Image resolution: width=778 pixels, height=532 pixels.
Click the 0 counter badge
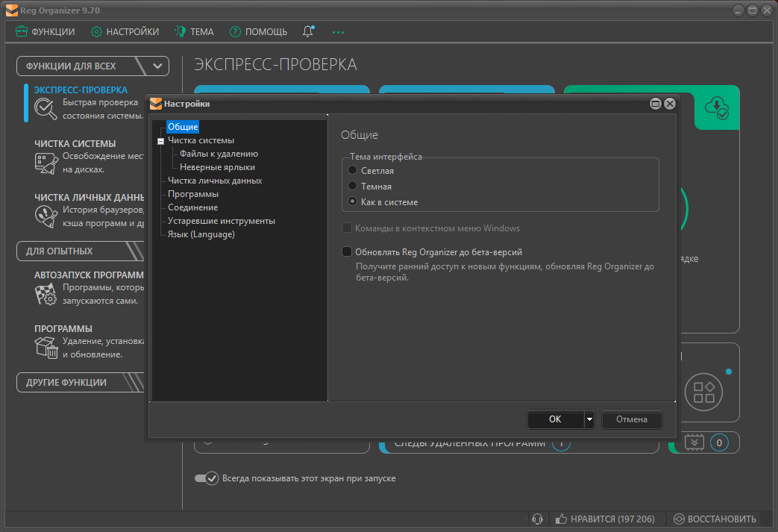(719, 442)
